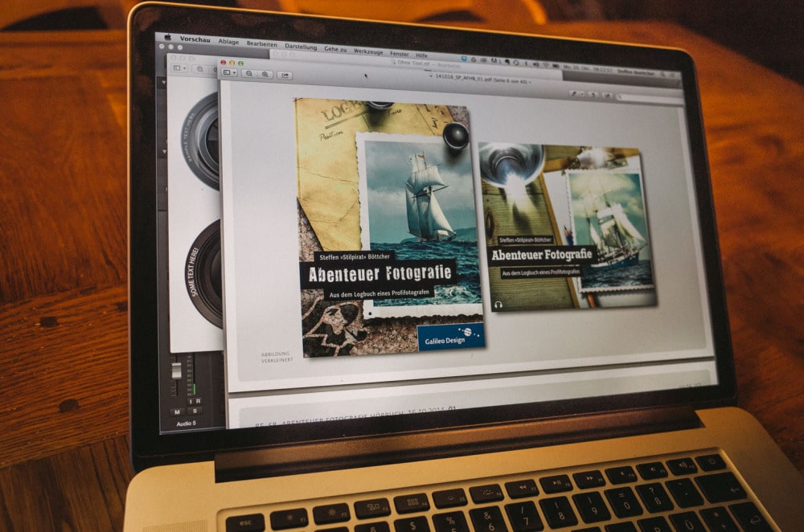Click the lower lens image in background window
This screenshot has height=532, width=804.
[x=203, y=275]
